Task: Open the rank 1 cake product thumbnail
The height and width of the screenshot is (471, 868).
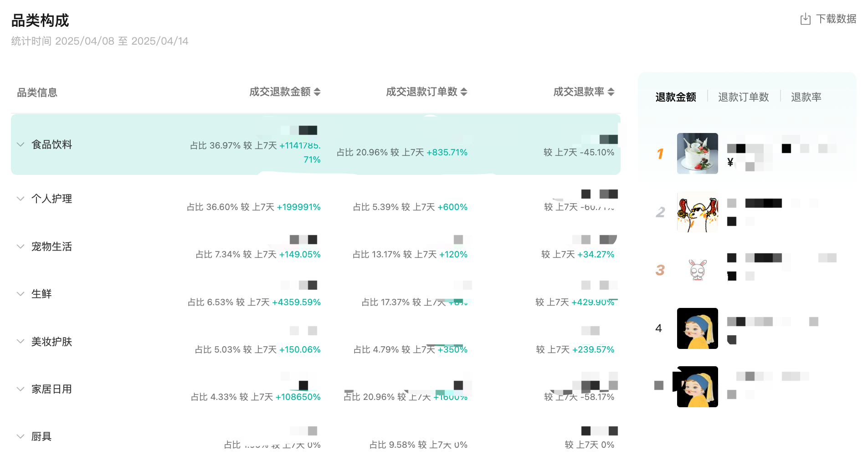Action: pos(697,154)
